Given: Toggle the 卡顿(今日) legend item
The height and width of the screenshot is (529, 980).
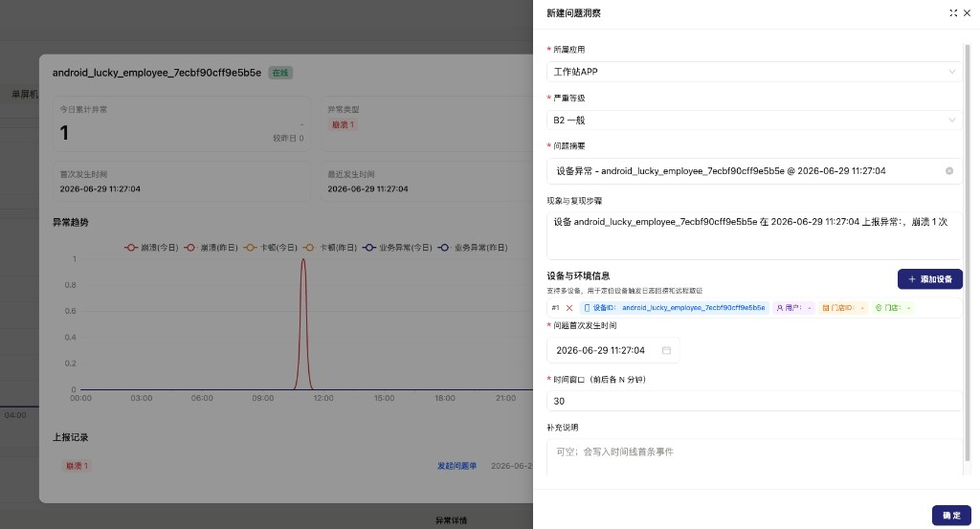Looking at the screenshot, I should tap(270, 248).
